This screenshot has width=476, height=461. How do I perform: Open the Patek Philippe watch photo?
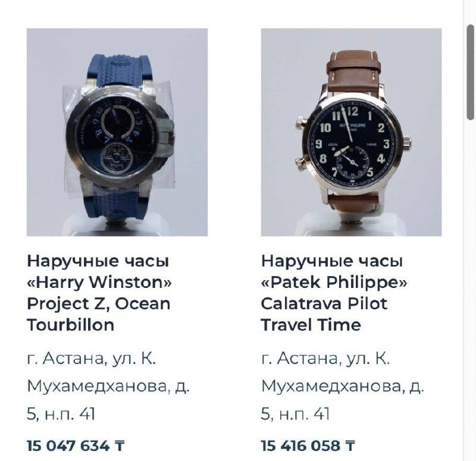point(351,132)
